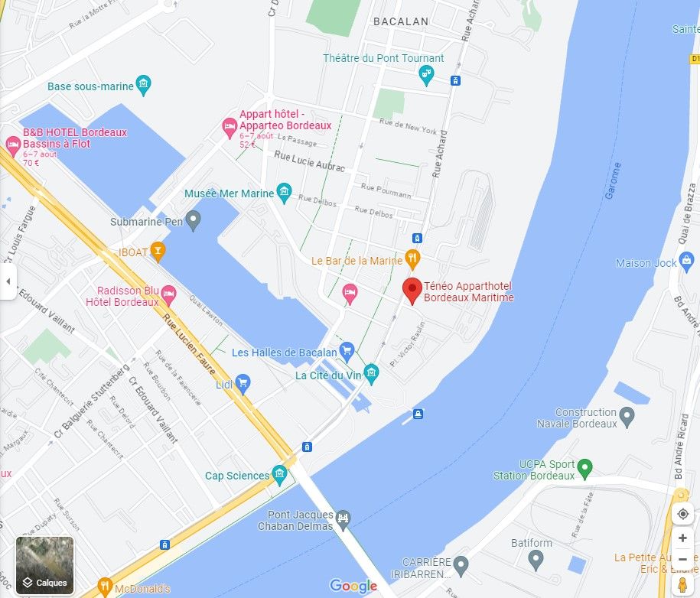
Task: Click the Radisson Blu Hôtel pin
Action: point(168,295)
